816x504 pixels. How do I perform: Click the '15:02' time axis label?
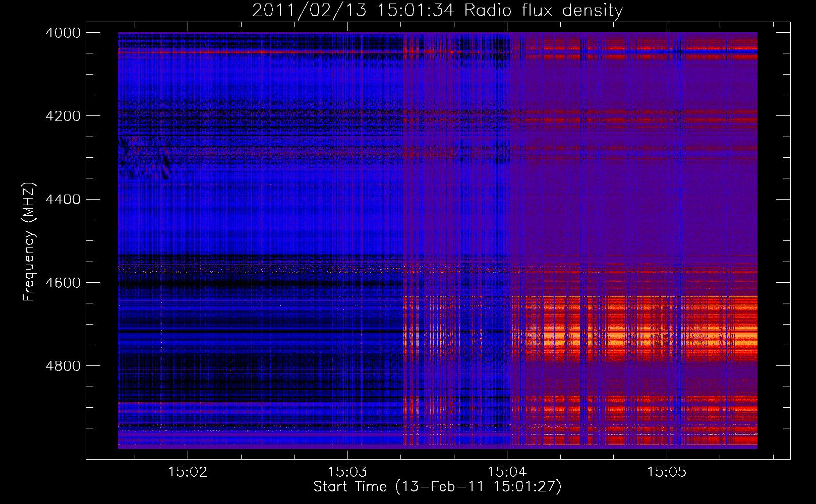[188, 472]
